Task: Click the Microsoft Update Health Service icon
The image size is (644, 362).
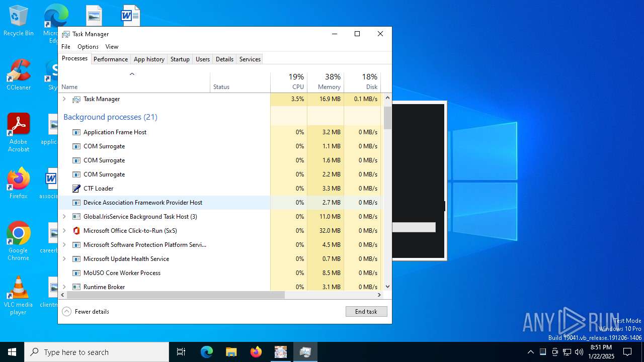Action: tap(76, 259)
